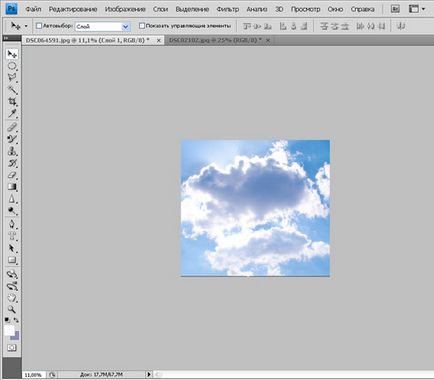Align top edges of layers

[247, 26]
